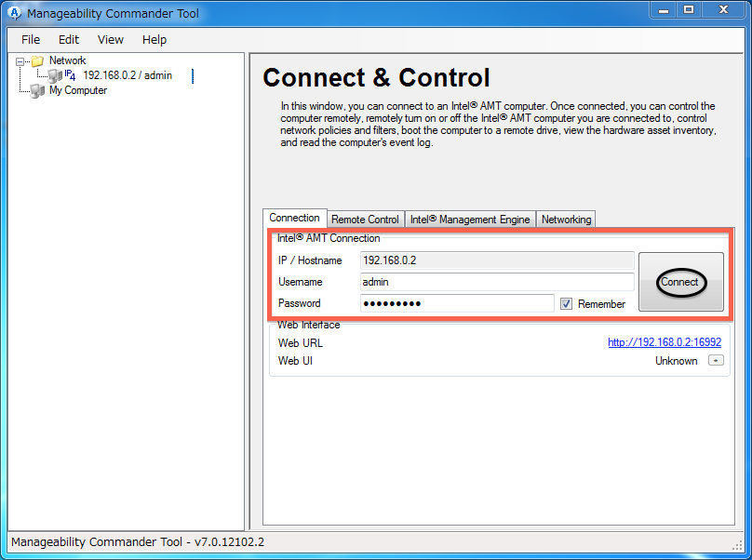The width and height of the screenshot is (752, 560).
Task: Open the Help menu
Action: [154, 40]
